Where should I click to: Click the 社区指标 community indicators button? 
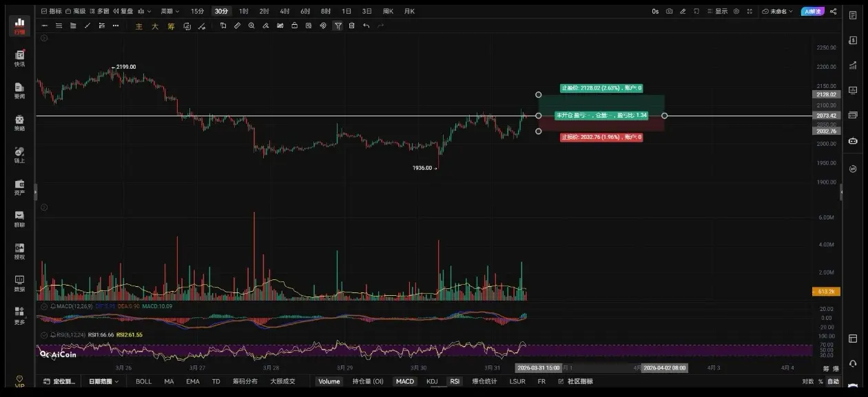point(575,381)
